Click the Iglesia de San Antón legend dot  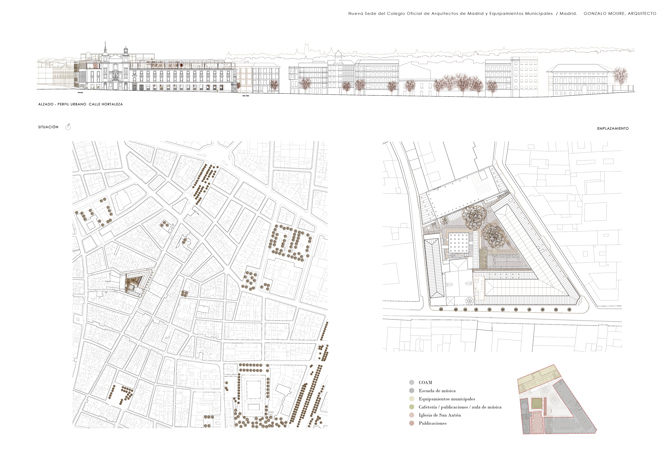(411, 416)
